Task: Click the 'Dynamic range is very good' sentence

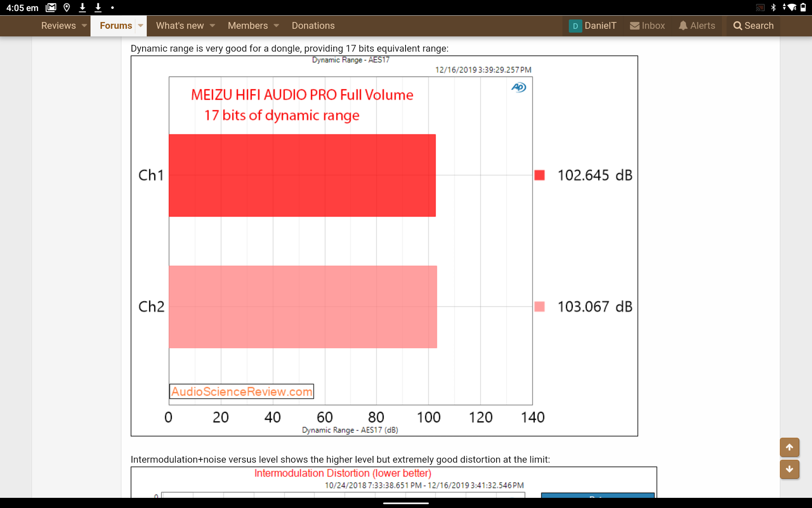Action: coord(290,48)
